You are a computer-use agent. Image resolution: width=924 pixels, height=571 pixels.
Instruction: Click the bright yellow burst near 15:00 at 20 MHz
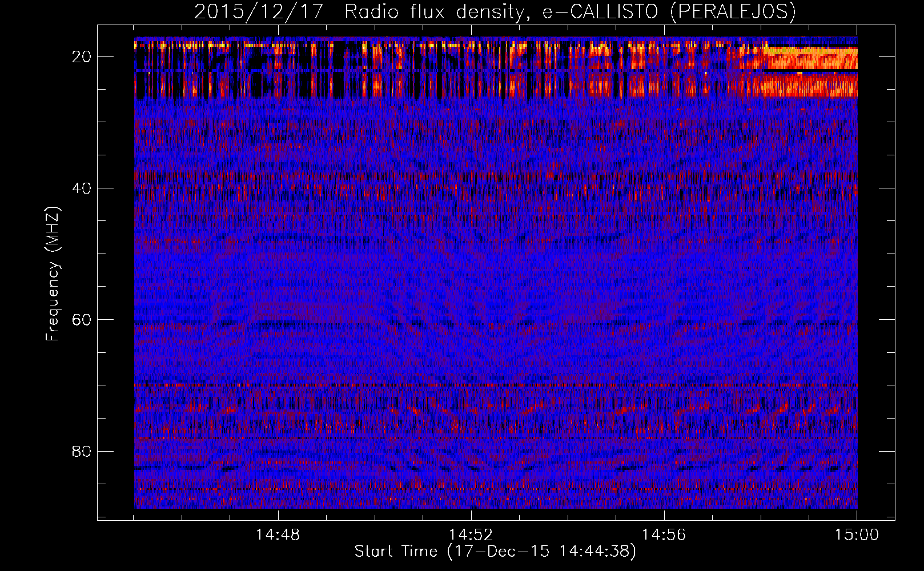coord(811,56)
